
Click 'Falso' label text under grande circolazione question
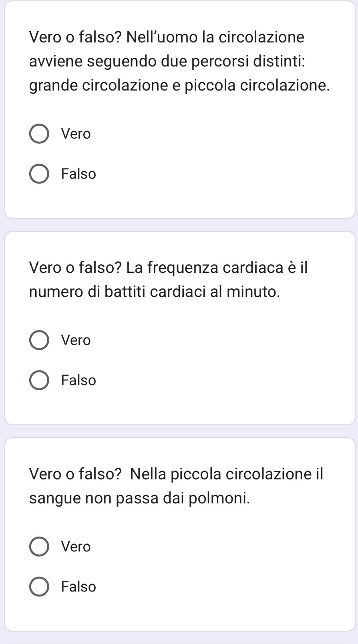(78, 174)
